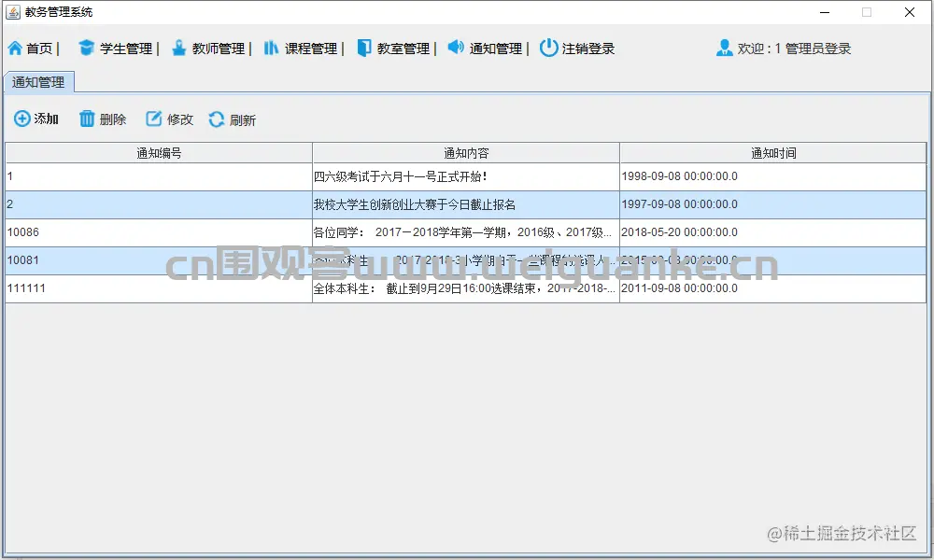Select the cell with notice number 1

tap(159, 176)
